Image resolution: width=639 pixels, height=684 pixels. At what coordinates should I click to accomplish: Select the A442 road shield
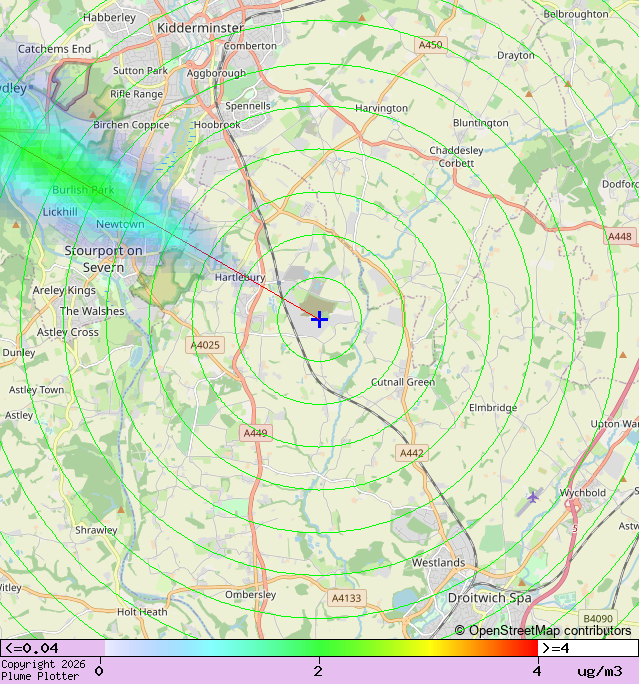(x=412, y=453)
